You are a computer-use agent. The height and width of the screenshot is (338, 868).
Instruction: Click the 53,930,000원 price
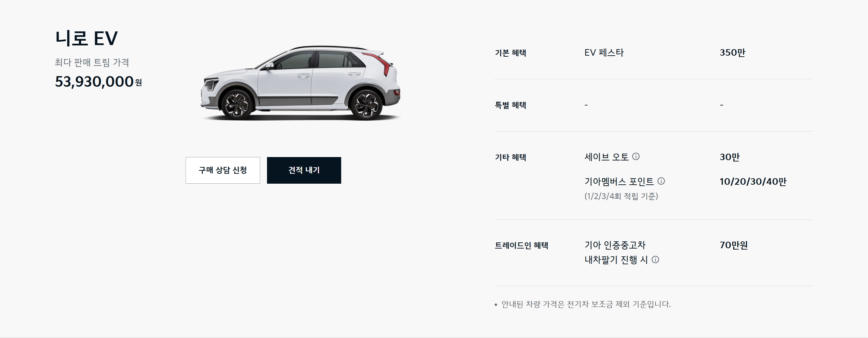point(98,82)
